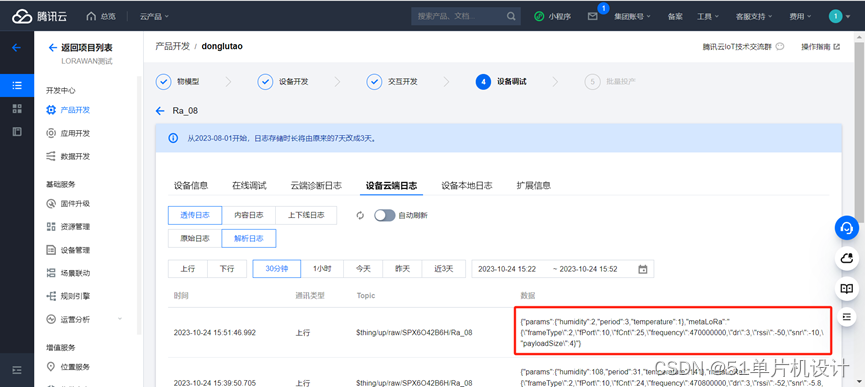Go to the 交互开发 step
This screenshot has height=387, width=865.
pos(392,82)
